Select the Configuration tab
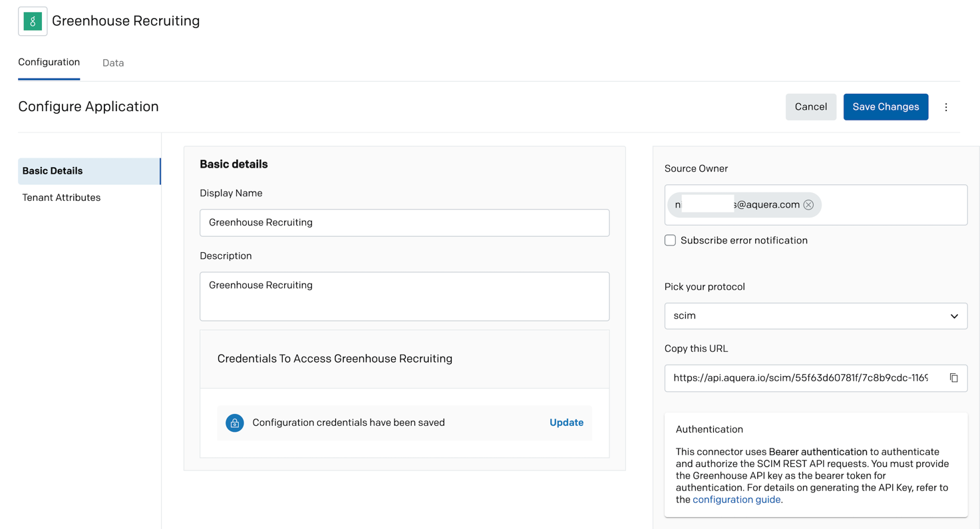Screen dimensions: 980x529 (x=49, y=63)
